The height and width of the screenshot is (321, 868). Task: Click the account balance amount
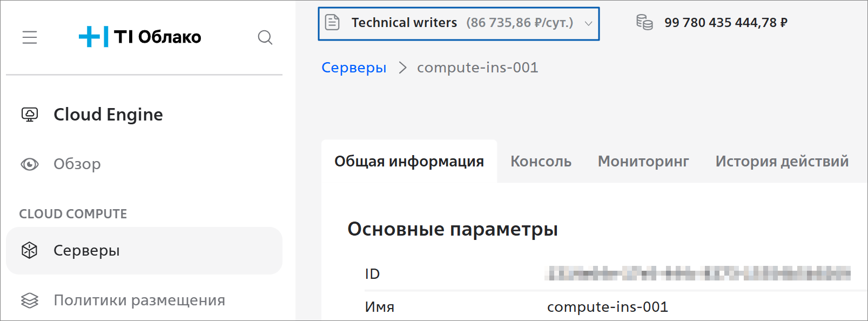(725, 23)
